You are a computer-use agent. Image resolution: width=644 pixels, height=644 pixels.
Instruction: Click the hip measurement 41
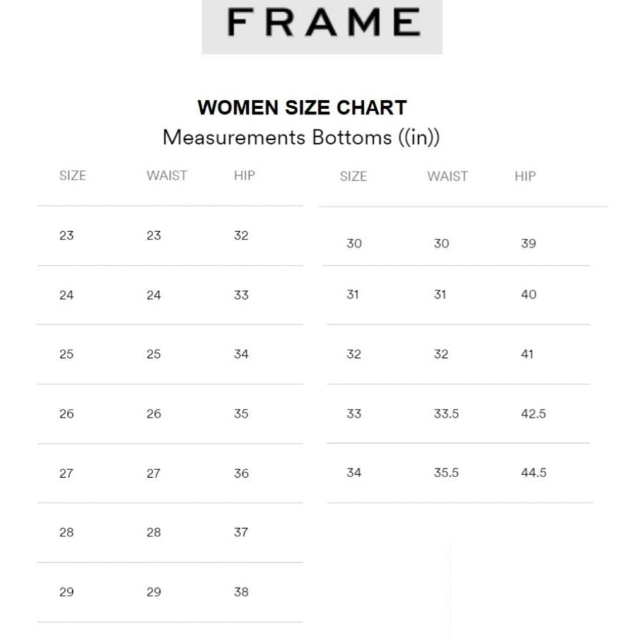pyautogui.click(x=527, y=354)
